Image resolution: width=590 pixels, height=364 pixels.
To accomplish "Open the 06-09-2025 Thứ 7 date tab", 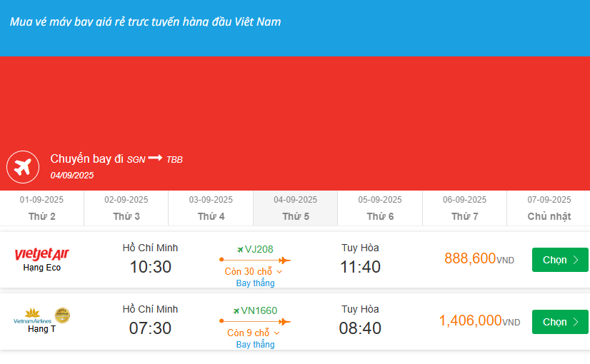I will (x=464, y=208).
